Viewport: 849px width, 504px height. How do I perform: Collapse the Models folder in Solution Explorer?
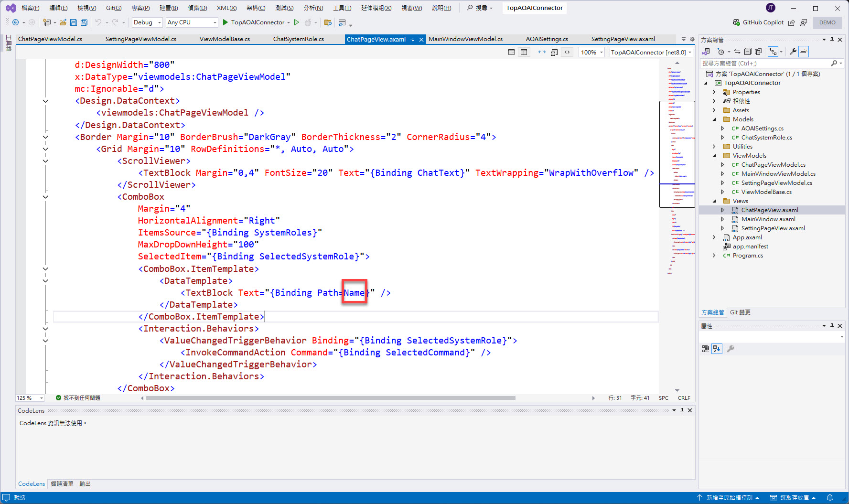click(714, 119)
